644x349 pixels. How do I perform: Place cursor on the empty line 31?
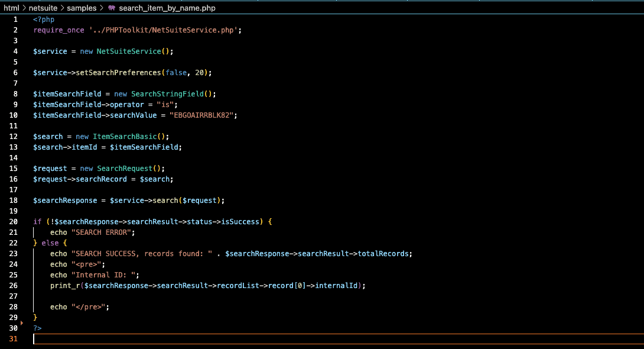236,339
